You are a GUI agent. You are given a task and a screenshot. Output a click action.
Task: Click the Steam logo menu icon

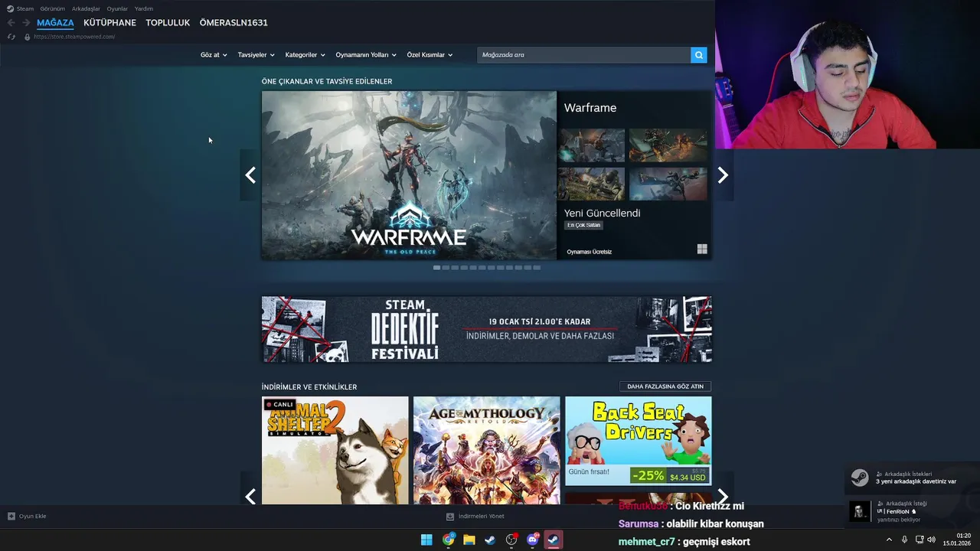11,8
